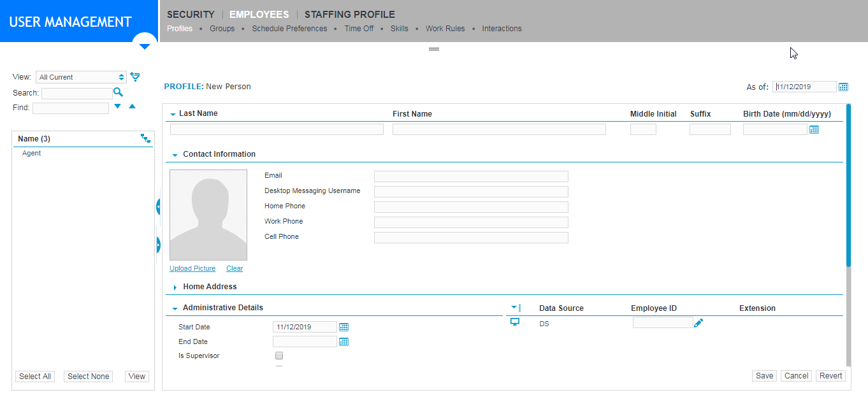Click the search magnifier icon
This screenshot has height=395, width=868.
click(x=118, y=92)
